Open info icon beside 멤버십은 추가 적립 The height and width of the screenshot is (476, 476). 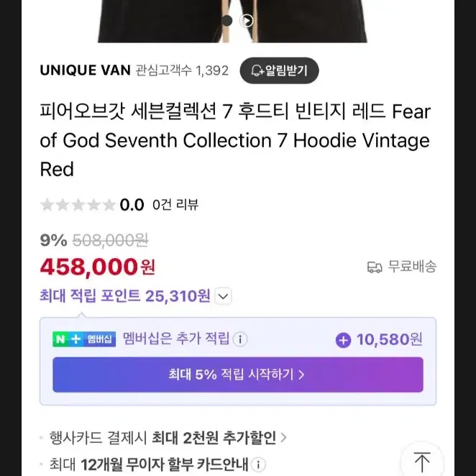240,339
